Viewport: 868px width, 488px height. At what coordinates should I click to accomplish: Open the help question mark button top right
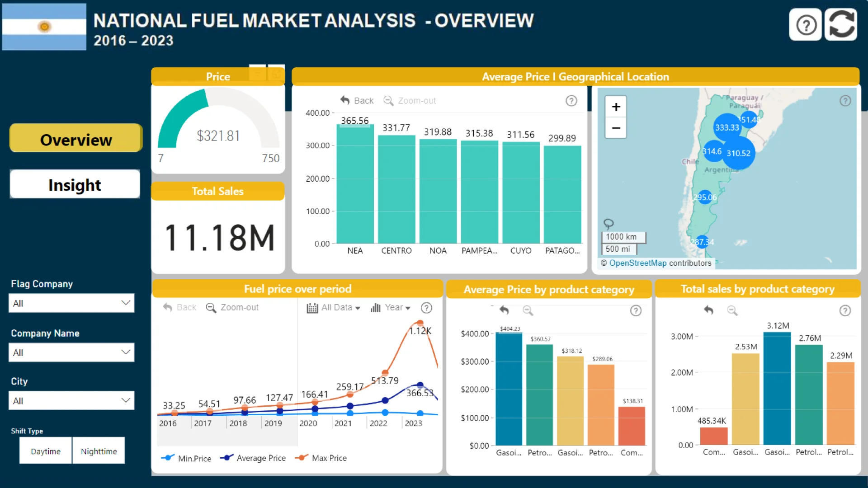[x=806, y=25]
